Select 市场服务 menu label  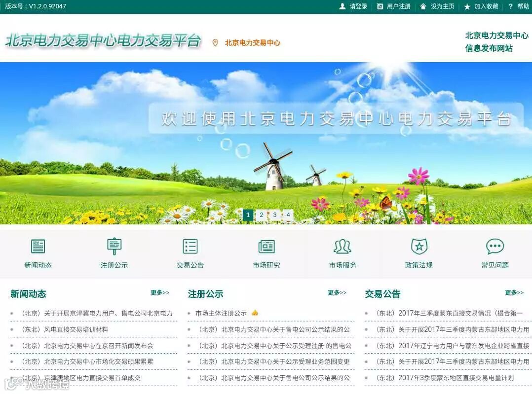342,265
